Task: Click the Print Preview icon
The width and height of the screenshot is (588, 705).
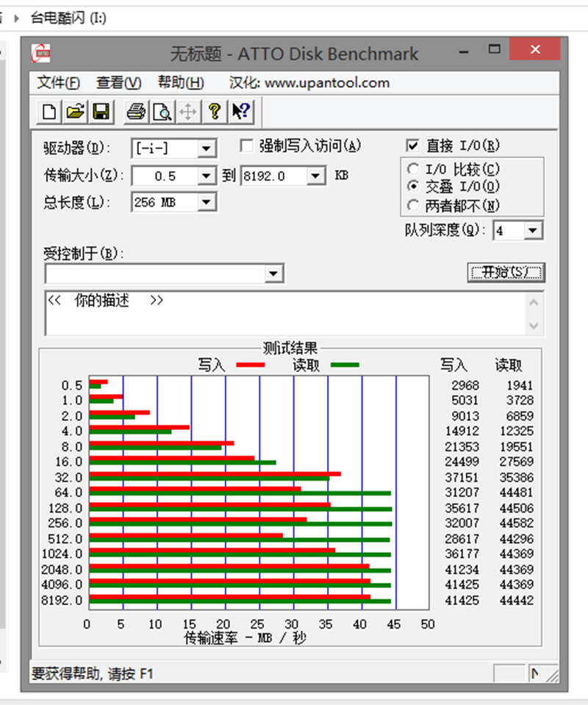Action: coord(162,112)
